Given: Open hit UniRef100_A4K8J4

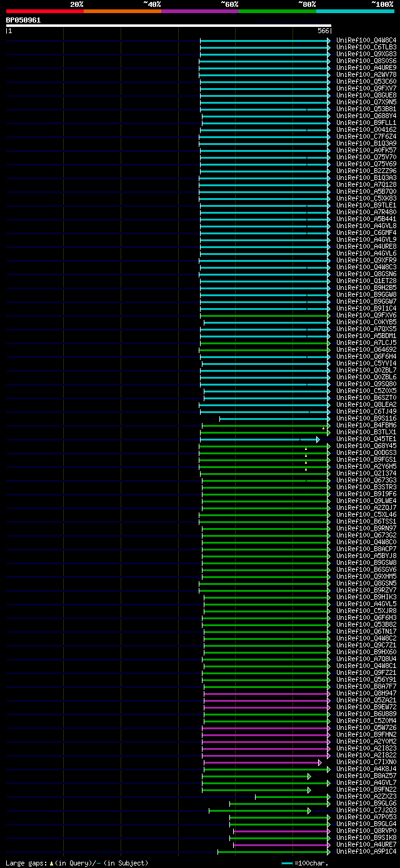Looking at the screenshot, I should (x=366, y=769).
